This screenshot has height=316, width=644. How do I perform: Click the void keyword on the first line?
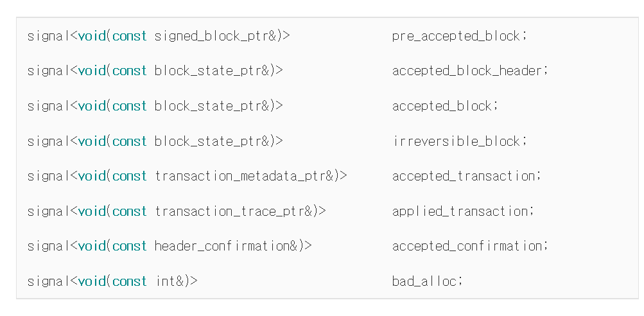point(92,36)
